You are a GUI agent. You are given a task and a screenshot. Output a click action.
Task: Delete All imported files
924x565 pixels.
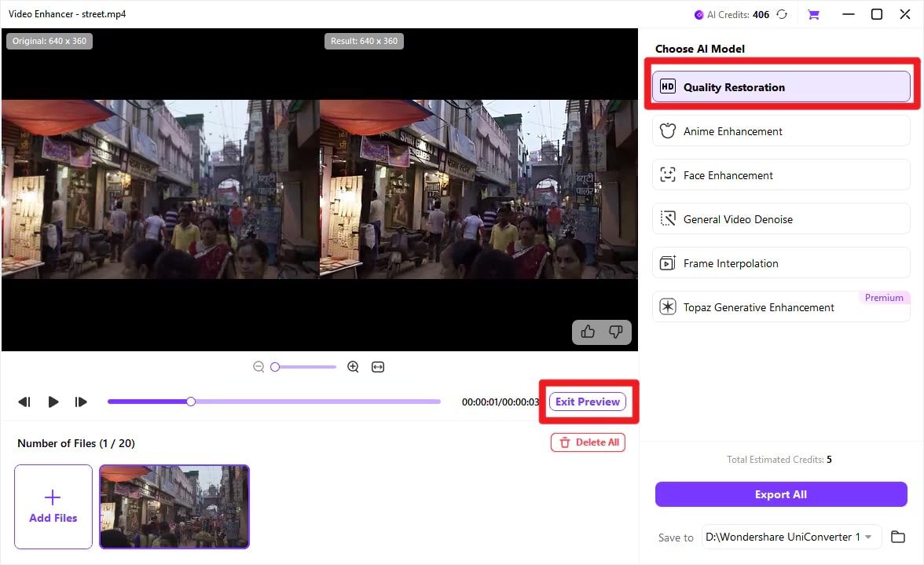(588, 442)
